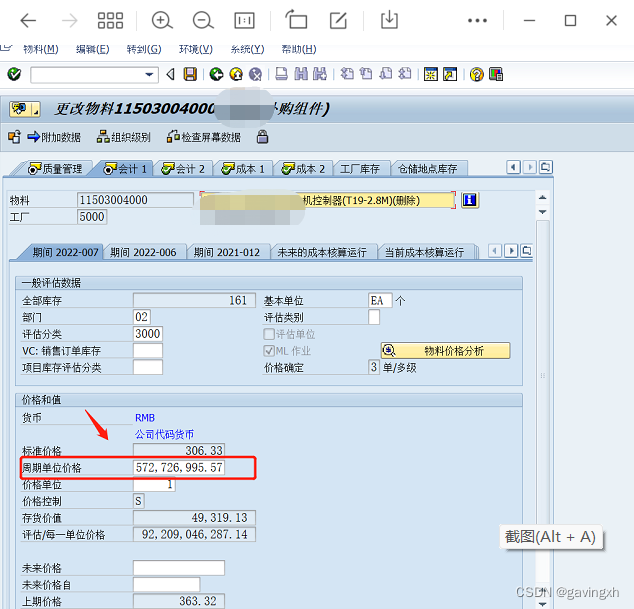Click the 组织级别 button
634x609 pixels.
coord(124,137)
